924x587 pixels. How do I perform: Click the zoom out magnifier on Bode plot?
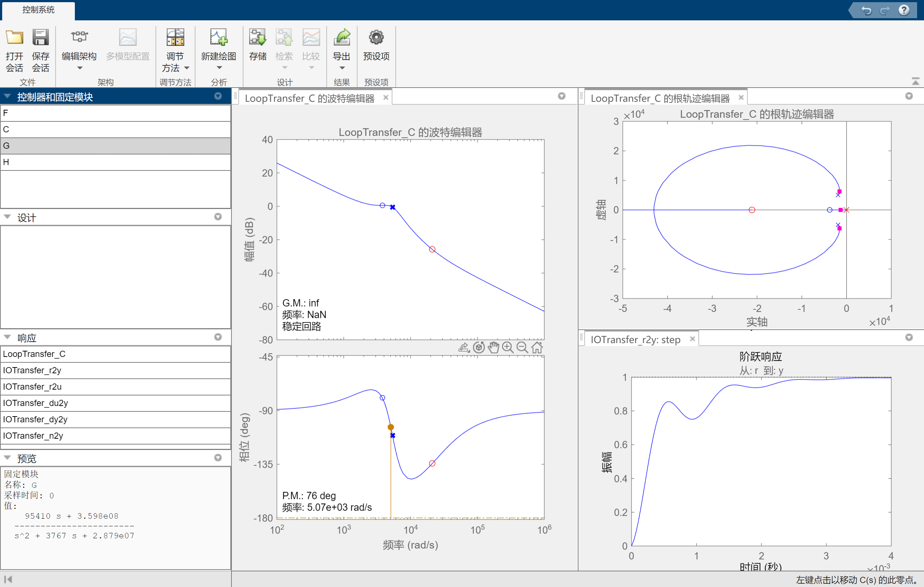point(522,347)
